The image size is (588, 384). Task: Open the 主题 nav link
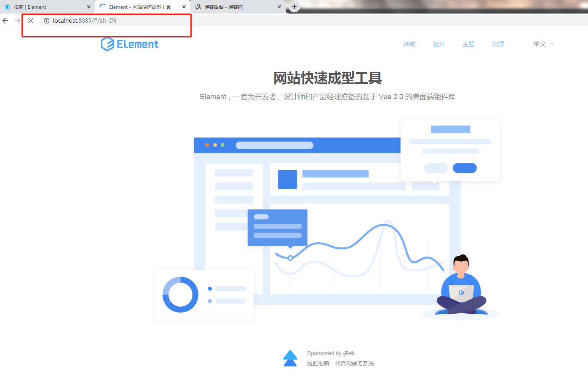(468, 44)
